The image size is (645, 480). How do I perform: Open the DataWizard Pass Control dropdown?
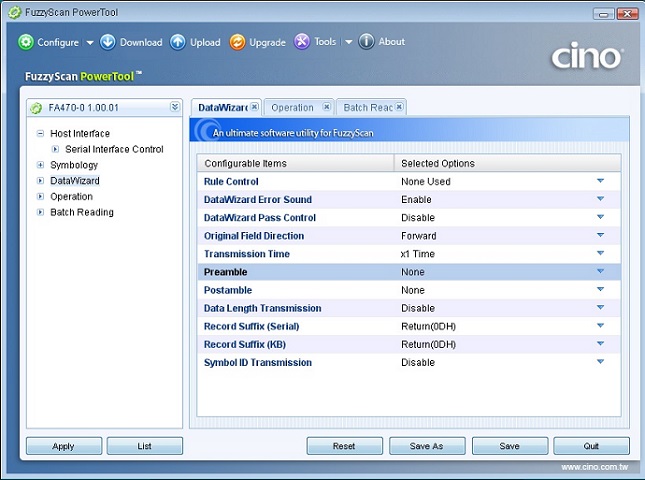(x=600, y=217)
